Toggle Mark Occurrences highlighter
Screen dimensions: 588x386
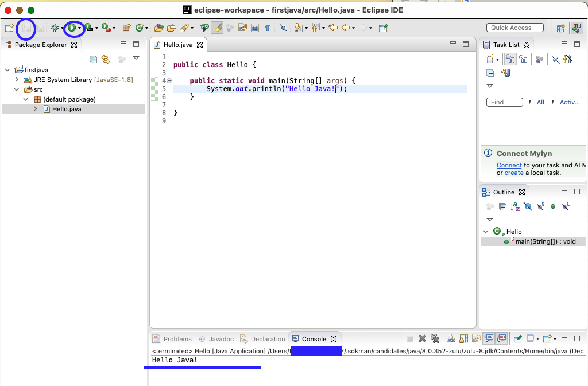pyautogui.click(x=217, y=28)
